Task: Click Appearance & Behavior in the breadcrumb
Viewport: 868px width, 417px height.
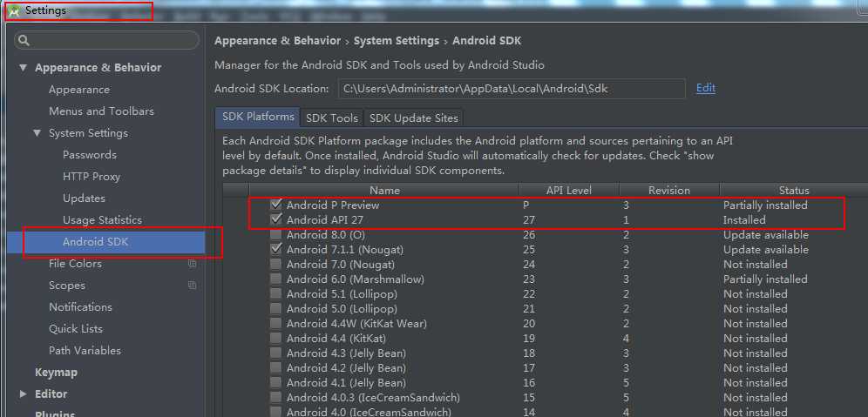Action: [277, 41]
